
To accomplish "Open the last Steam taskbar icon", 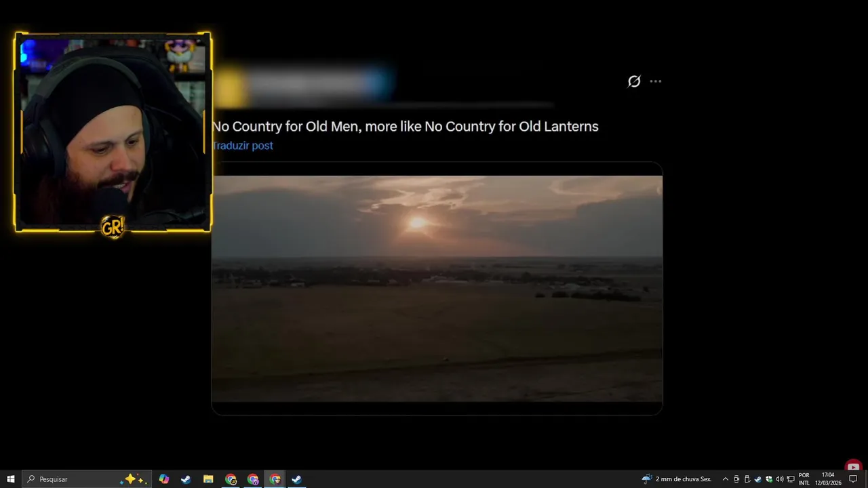I will (296, 479).
